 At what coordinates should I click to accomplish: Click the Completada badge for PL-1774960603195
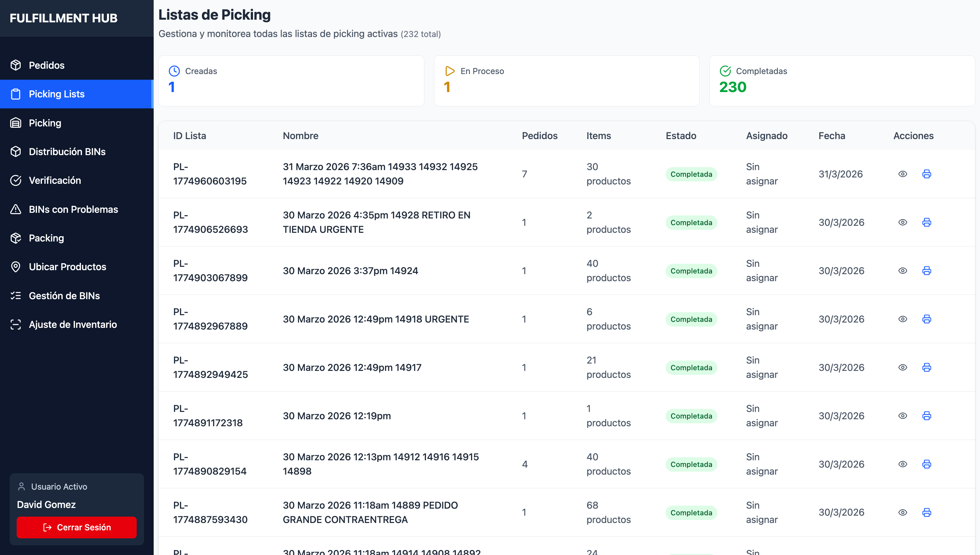click(691, 174)
